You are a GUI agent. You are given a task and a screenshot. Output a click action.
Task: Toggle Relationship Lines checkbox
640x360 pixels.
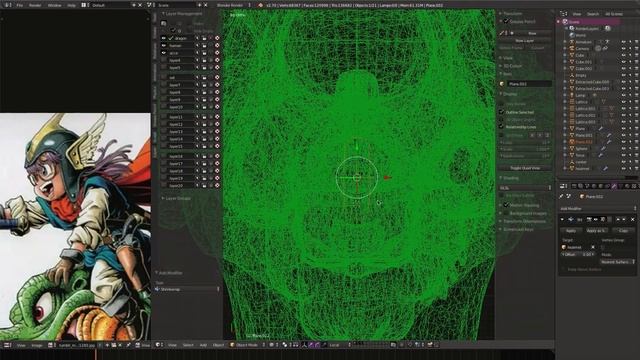[501, 127]
